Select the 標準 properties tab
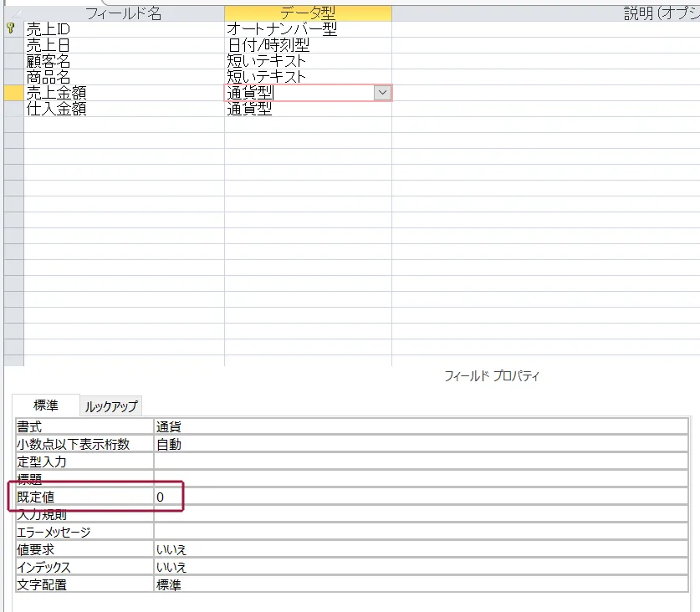This screenshot has width=700, height=612. point(45,405)
